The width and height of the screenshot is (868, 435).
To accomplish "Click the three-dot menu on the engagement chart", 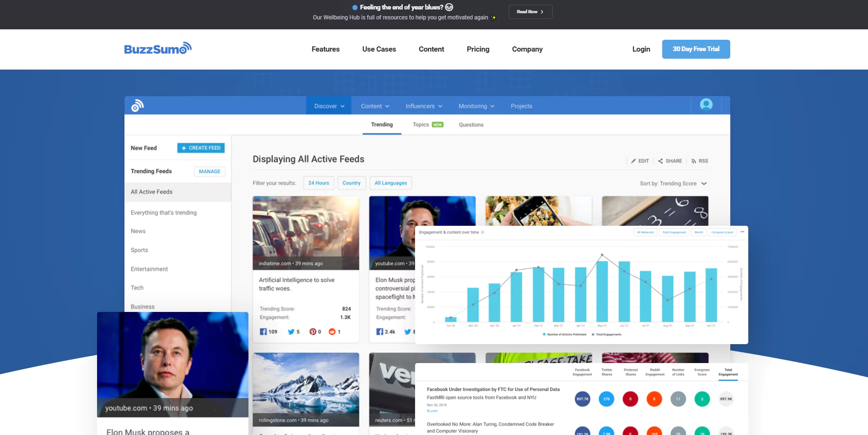I will click(742, 232).
